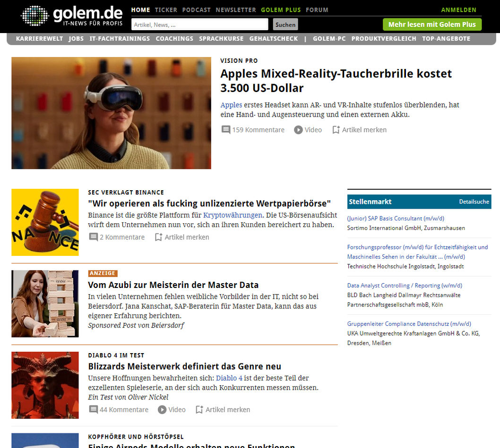Click 'Sortimo International GmbH, Zusmarshausen' text
Screen dimensions: 500x448
(406, 228)
